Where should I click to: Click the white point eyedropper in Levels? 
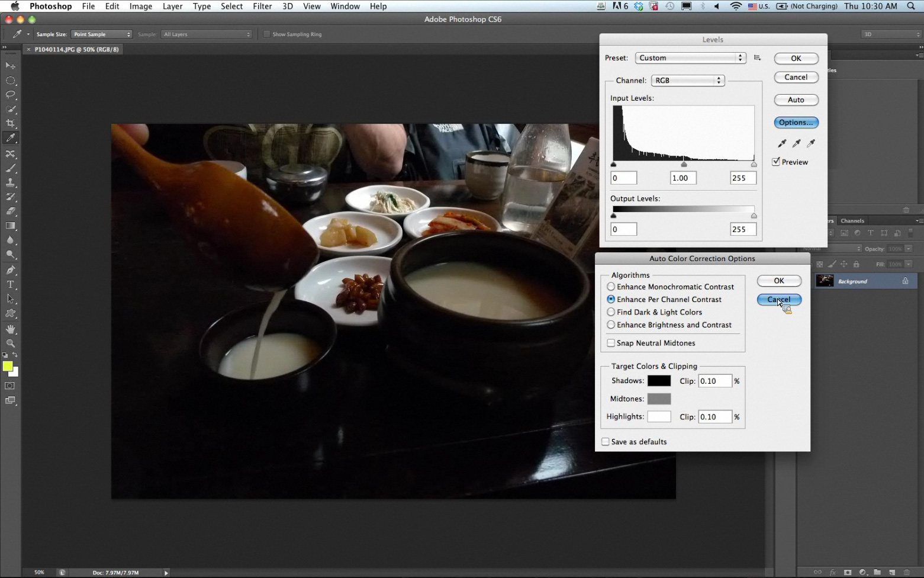coord(811,143)
